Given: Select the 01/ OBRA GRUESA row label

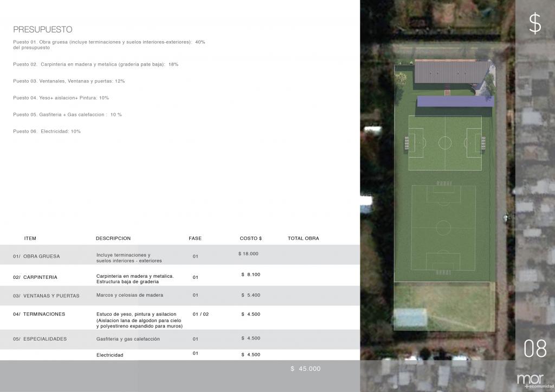Looking at the screenshot, I should [36, 256].
